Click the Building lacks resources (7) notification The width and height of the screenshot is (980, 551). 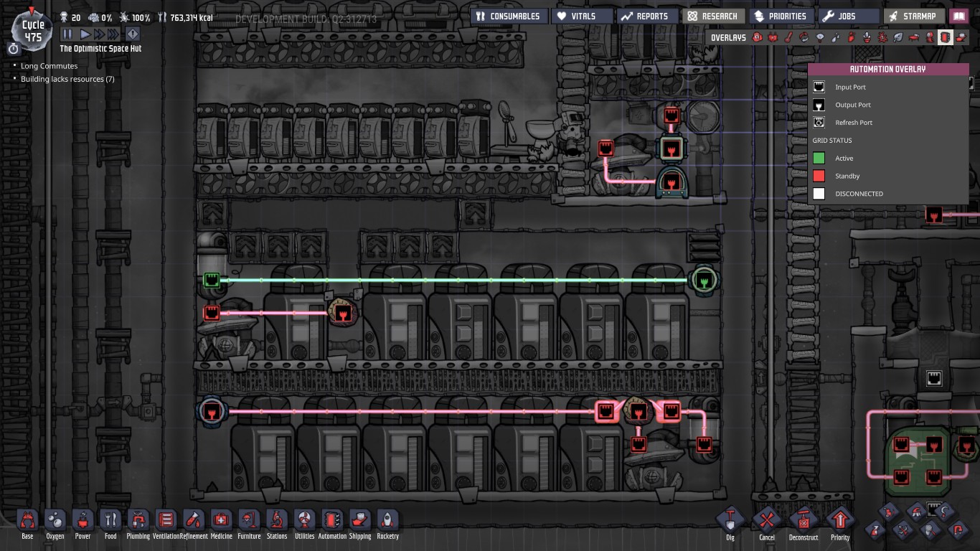click(67, 79)
